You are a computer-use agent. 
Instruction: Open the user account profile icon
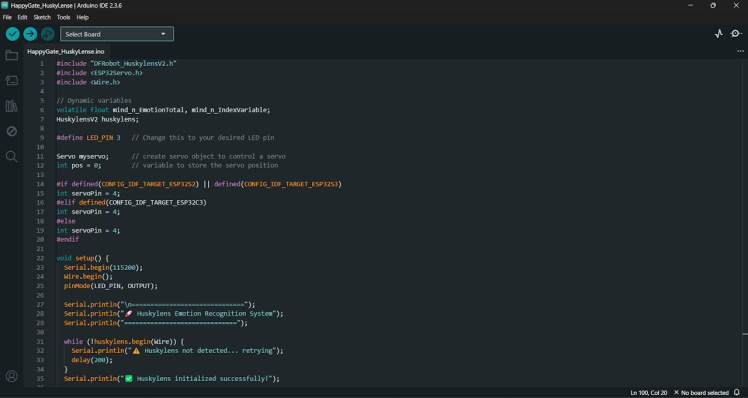click(x=11, y=376)
